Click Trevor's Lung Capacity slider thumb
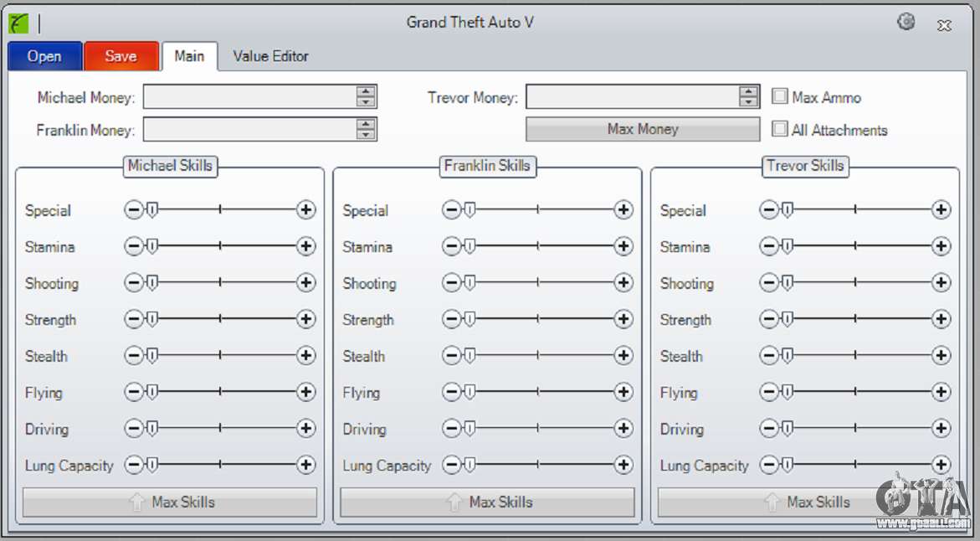The height and width of the screenshot is (541, 980). 787,465
